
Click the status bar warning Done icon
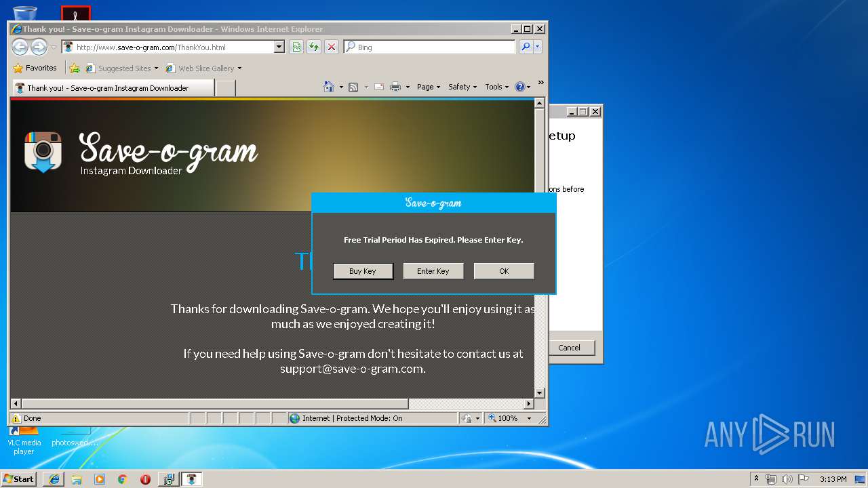click(16, 418)
